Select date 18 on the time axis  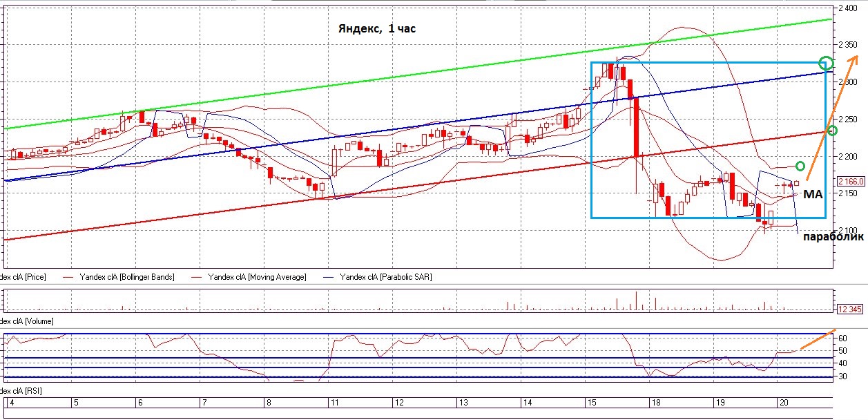coord(656,403)
